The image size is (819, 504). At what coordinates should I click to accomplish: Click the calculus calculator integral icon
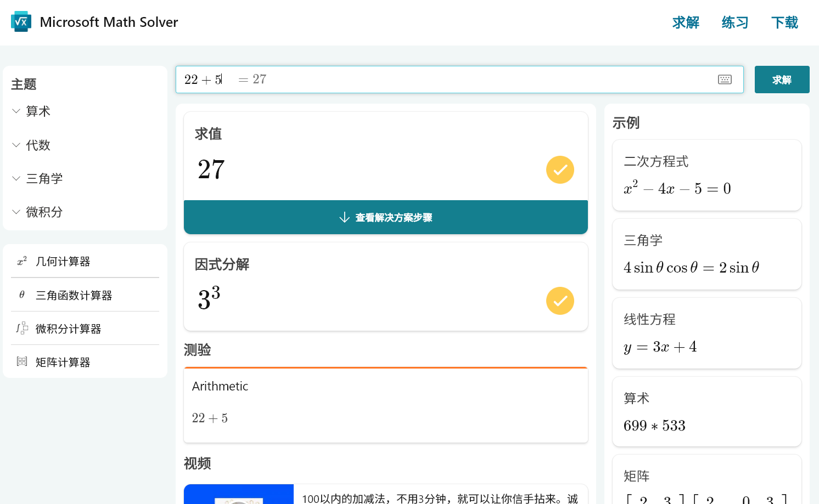[x=22, y=329]
